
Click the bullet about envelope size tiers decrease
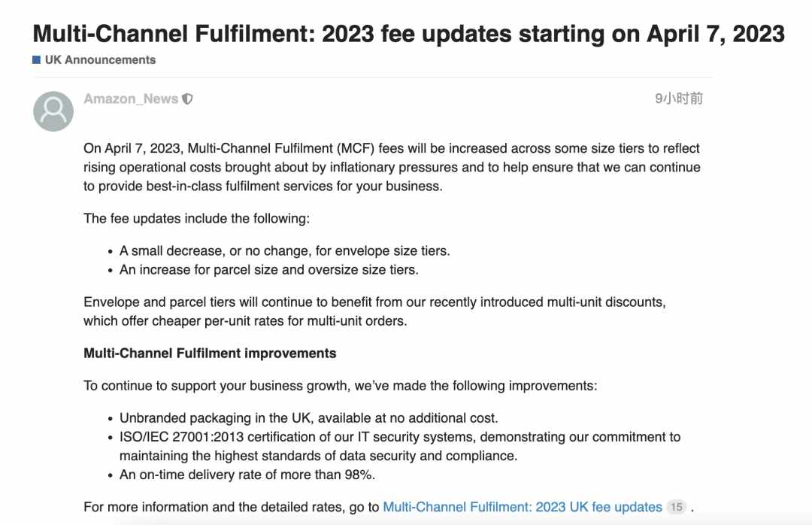point(285,250)
